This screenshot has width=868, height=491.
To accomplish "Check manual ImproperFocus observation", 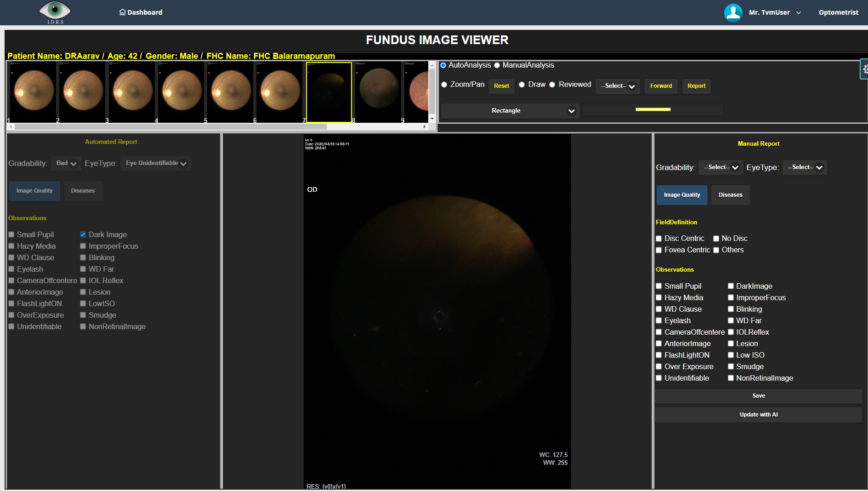I will (x=731, y=297).
